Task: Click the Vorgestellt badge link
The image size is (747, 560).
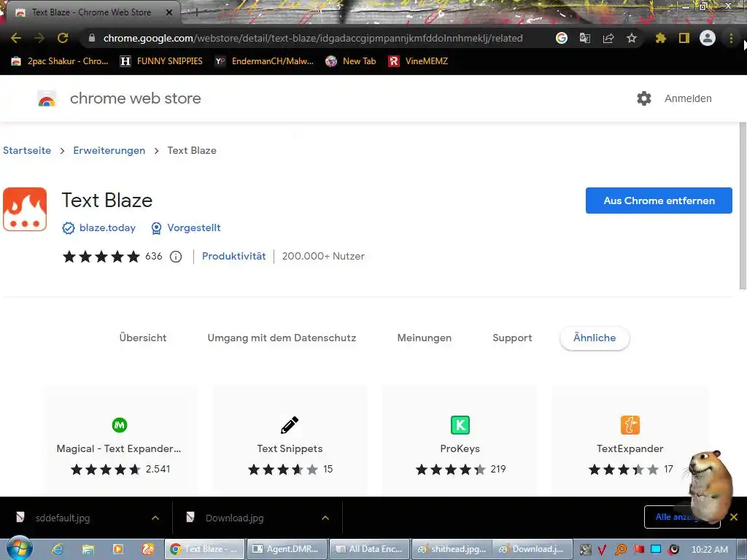Action: (x=194, y=227)
